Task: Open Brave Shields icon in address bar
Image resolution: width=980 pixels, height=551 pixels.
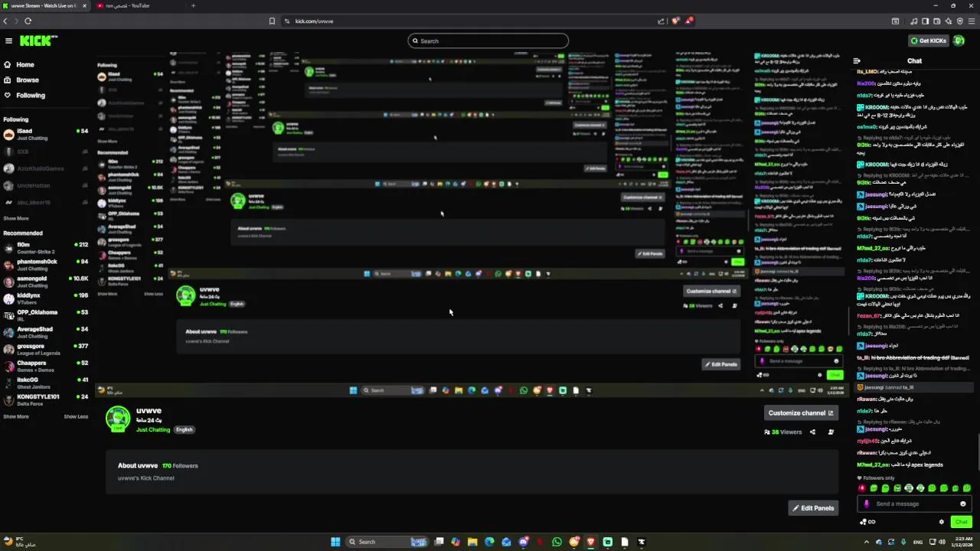Action: point(675,21)
